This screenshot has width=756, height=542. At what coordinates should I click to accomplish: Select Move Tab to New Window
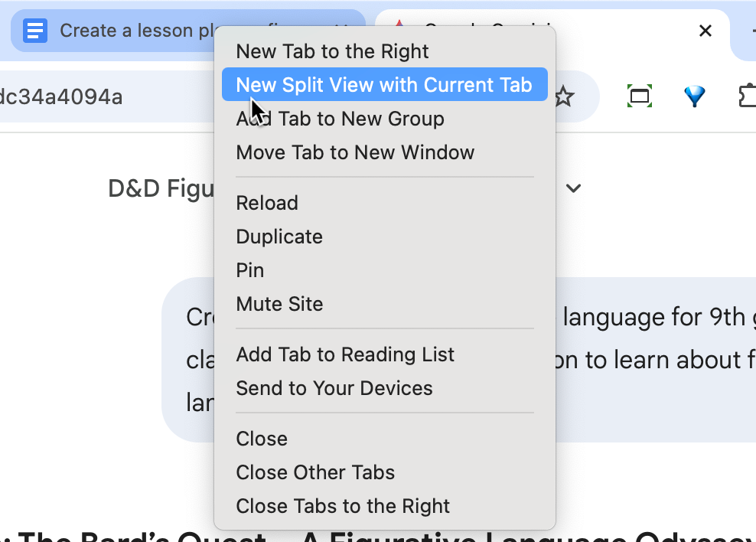pyautogui.click(x=355, y=152)
